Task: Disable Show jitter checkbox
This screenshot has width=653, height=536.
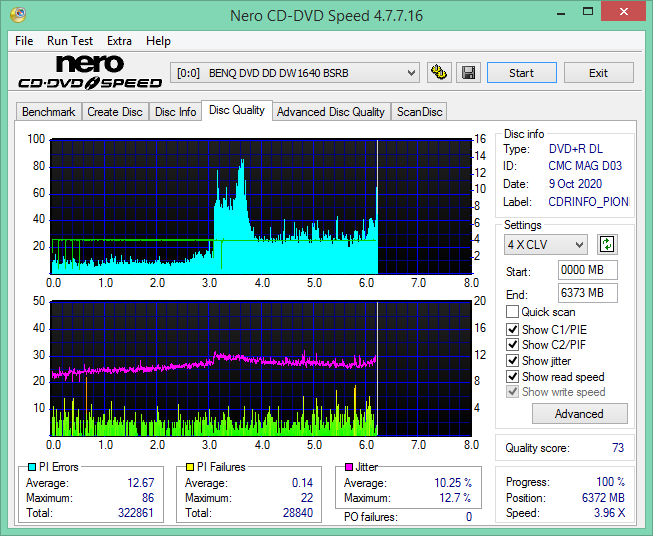Action: pyautogui.click(x=512, y=361)
